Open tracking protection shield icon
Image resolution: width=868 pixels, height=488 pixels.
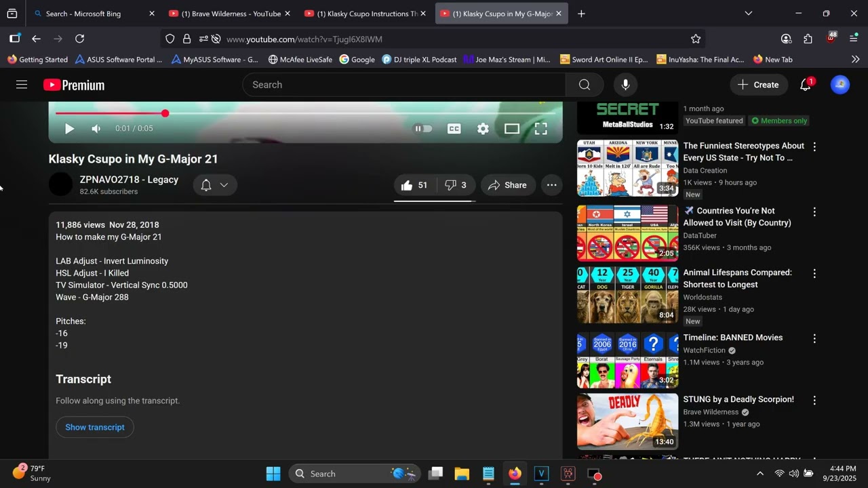point(170,39)
